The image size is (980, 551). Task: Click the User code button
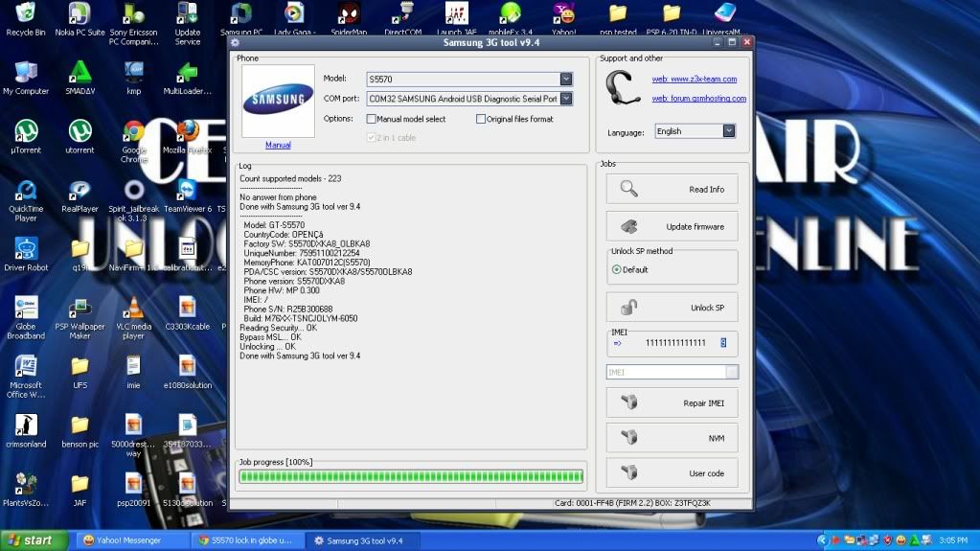coord(672,472)
